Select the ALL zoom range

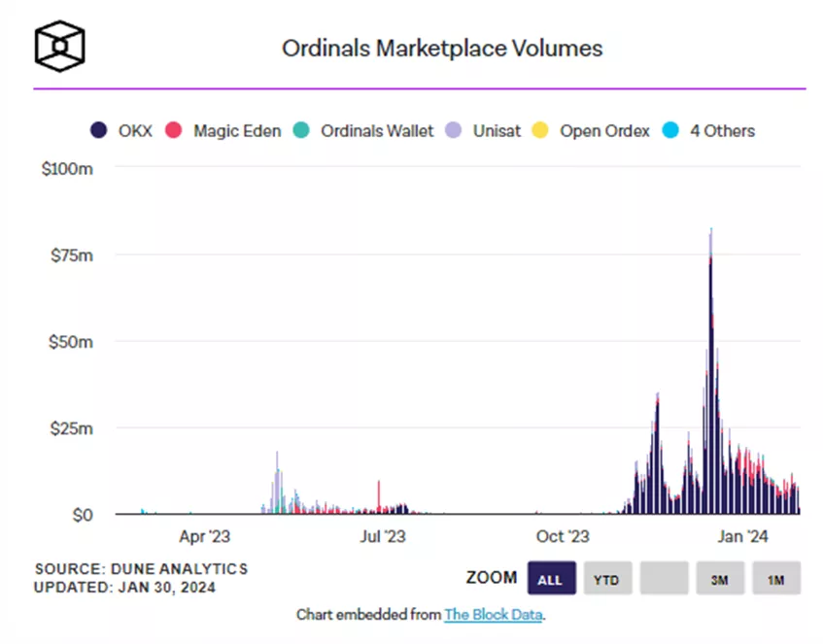(x=552, y=578)
